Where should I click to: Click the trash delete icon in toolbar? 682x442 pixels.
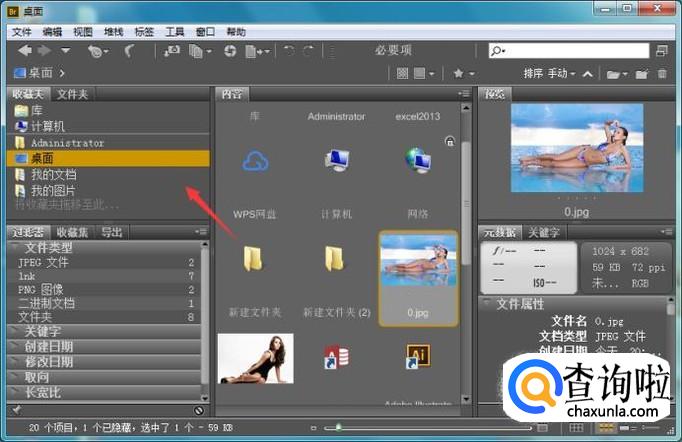pos(662,73)
